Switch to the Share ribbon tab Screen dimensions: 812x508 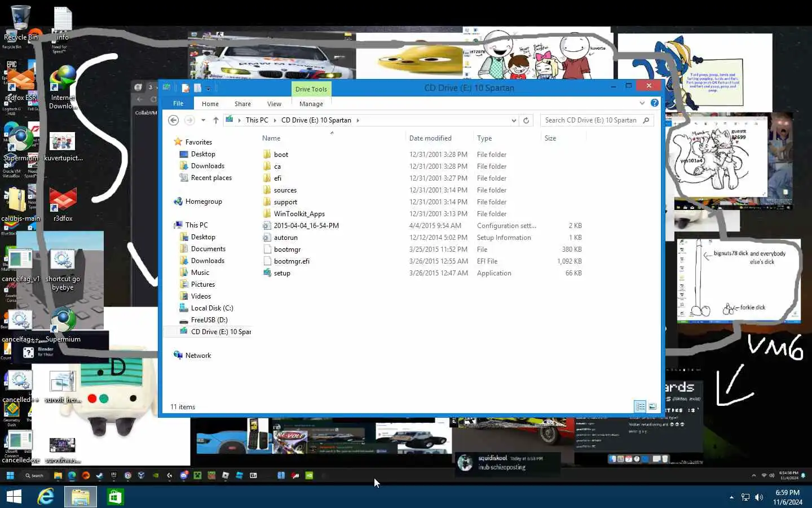[242, 104]
